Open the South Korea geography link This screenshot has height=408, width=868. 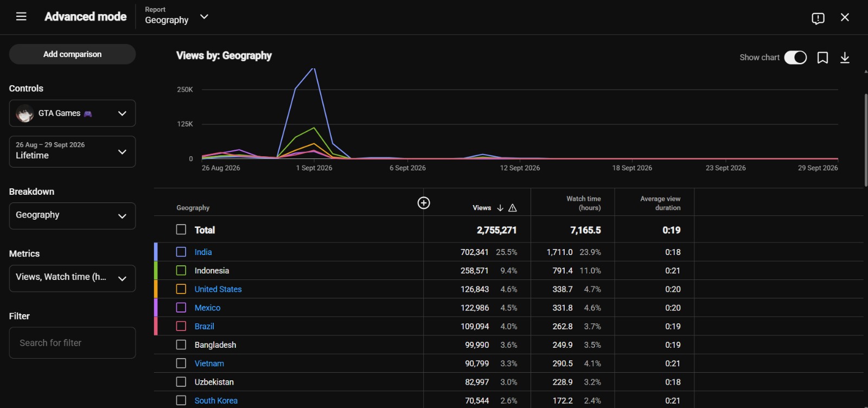(216, 400)
